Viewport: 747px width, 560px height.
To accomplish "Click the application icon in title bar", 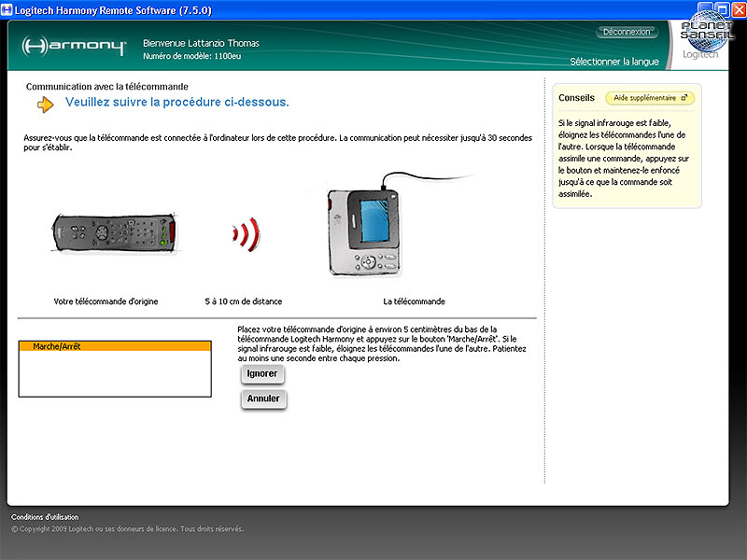I will point(7,10).
